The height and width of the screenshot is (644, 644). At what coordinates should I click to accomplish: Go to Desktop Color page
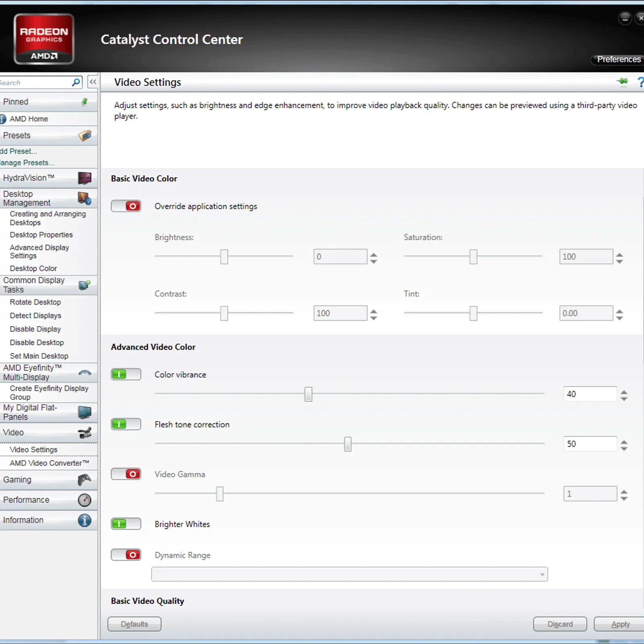coord(33,268)
